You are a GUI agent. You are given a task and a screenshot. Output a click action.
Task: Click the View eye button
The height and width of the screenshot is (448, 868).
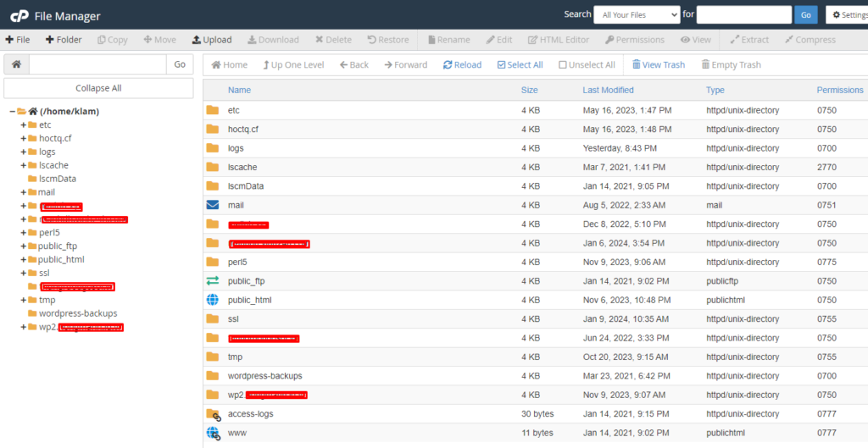(696, 40)
